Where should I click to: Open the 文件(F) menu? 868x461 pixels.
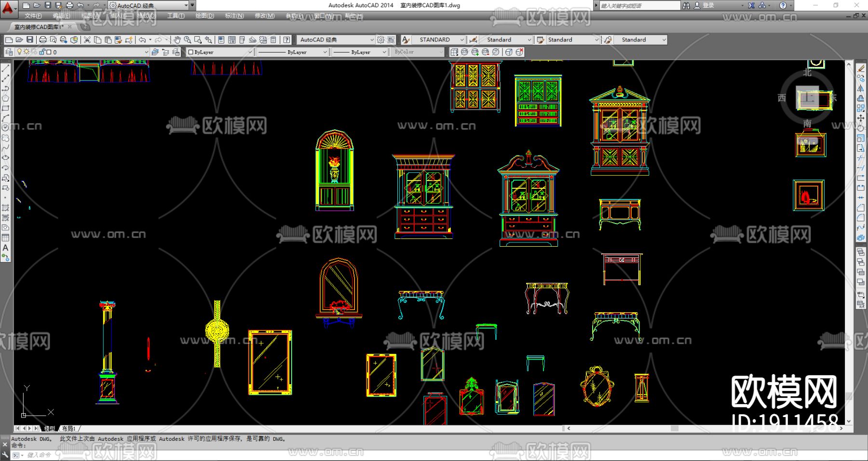(x=33, y=16)
